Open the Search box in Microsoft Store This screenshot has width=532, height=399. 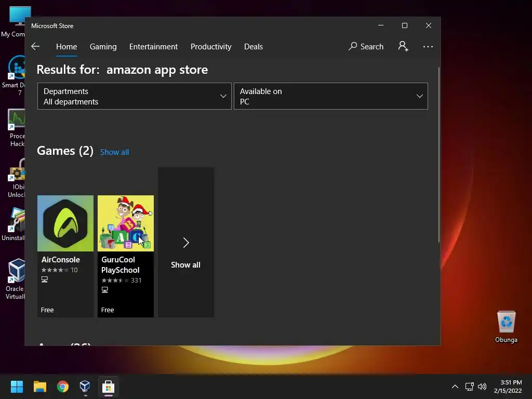click(366, 46)
